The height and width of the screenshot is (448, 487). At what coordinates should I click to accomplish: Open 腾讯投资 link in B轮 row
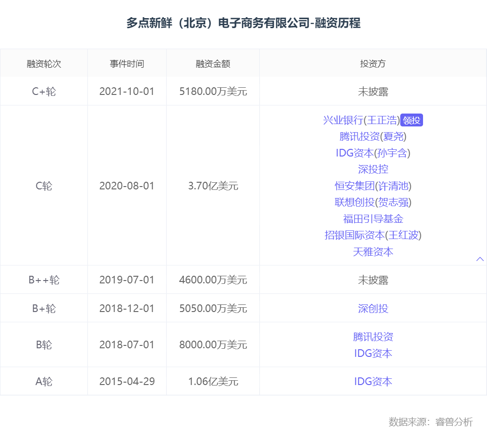373,337
